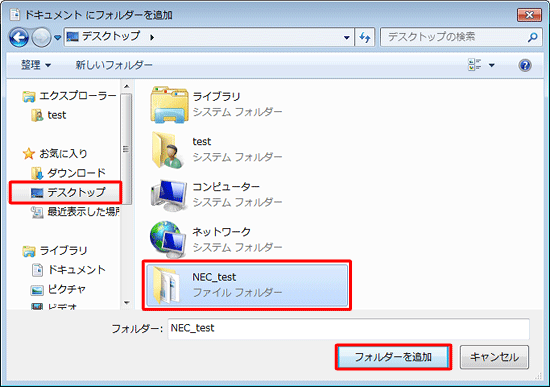550x387 pixels.
Task: Click フォルダーを追加 button
Action: point(393,357)
